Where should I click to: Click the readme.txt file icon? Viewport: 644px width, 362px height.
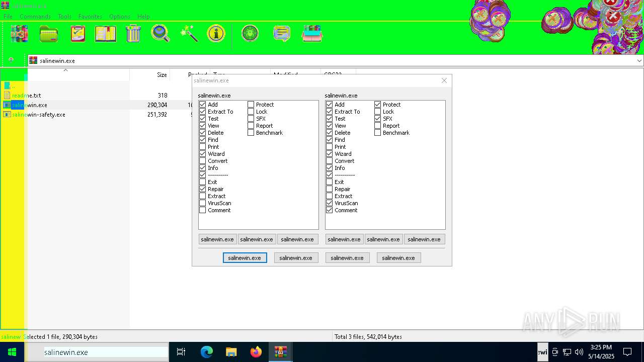click(7, 95)
